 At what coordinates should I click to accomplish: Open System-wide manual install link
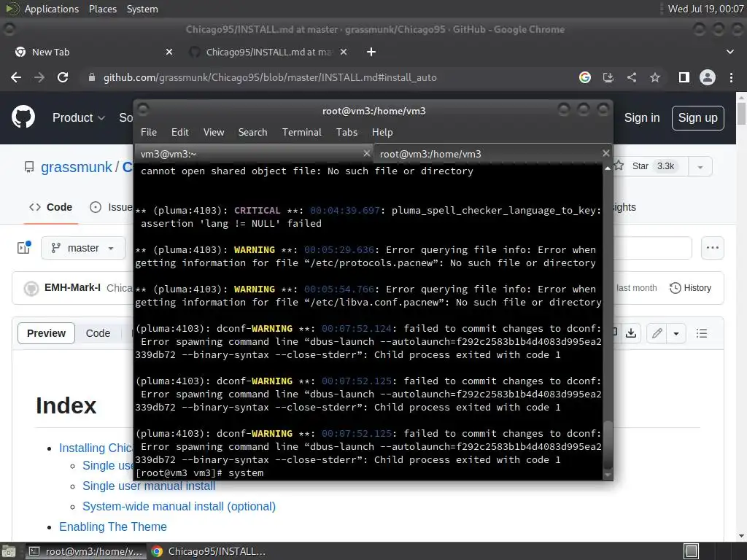tap(179, 506)
